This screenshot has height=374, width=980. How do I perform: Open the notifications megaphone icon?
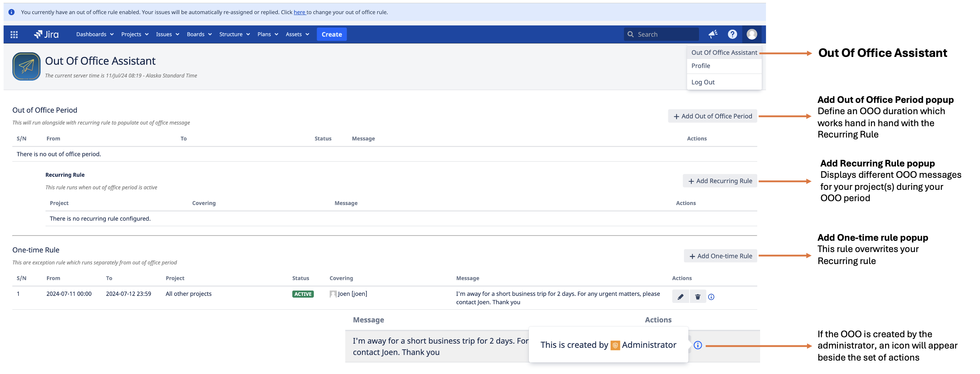(x=712, y=34)
